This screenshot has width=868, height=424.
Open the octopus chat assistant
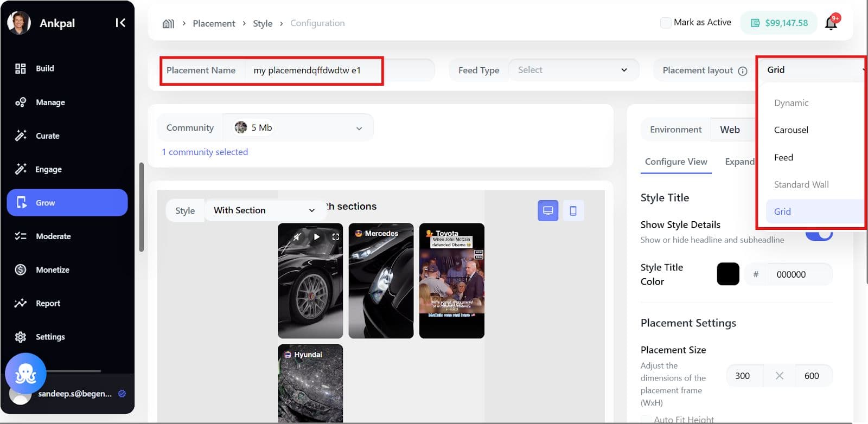click(25, 374)
